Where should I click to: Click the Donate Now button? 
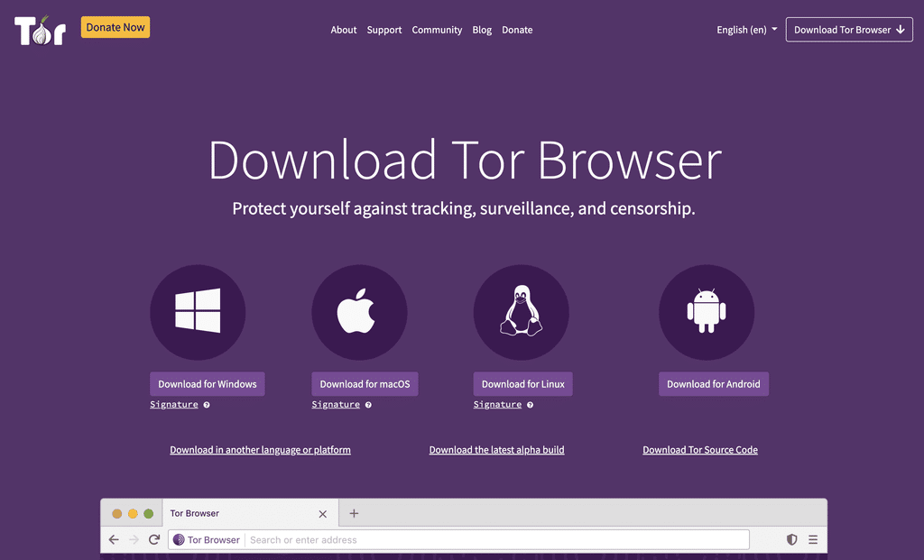pos(115,27)
